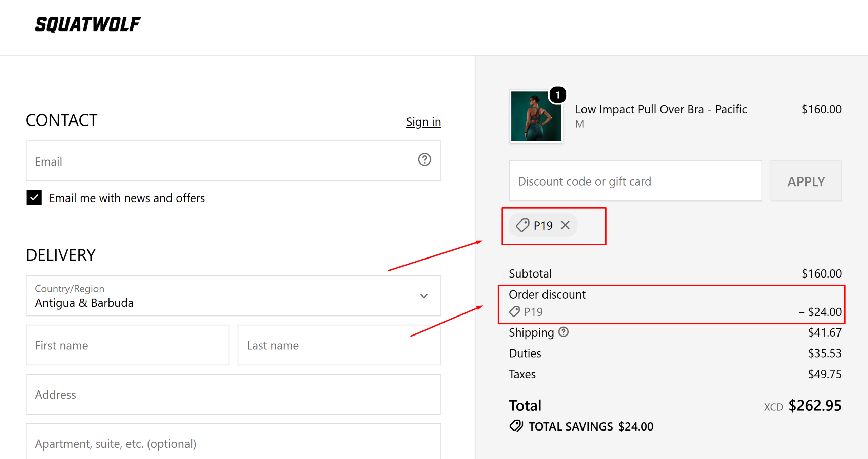This screenshot has width=868, height=459.
Task: Click the DELIVERY heading
Action: [61, 255]
